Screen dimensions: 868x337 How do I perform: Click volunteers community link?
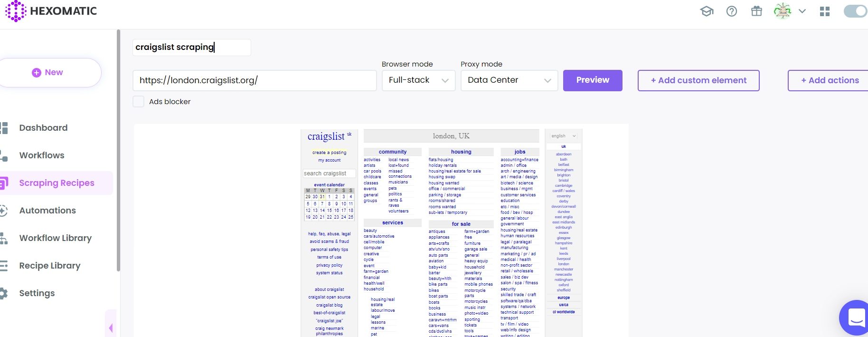pyautogui.click(x=398, y=211)
